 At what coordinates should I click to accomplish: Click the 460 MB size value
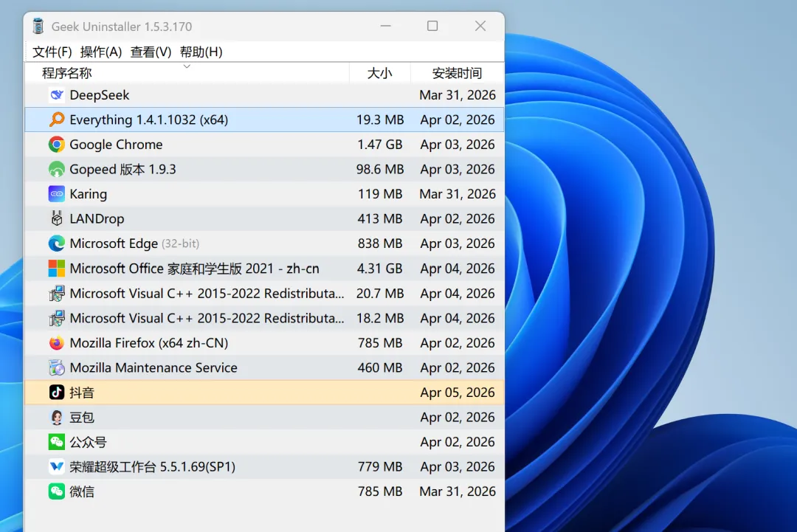pyautogui.click(x=380, y=367)
